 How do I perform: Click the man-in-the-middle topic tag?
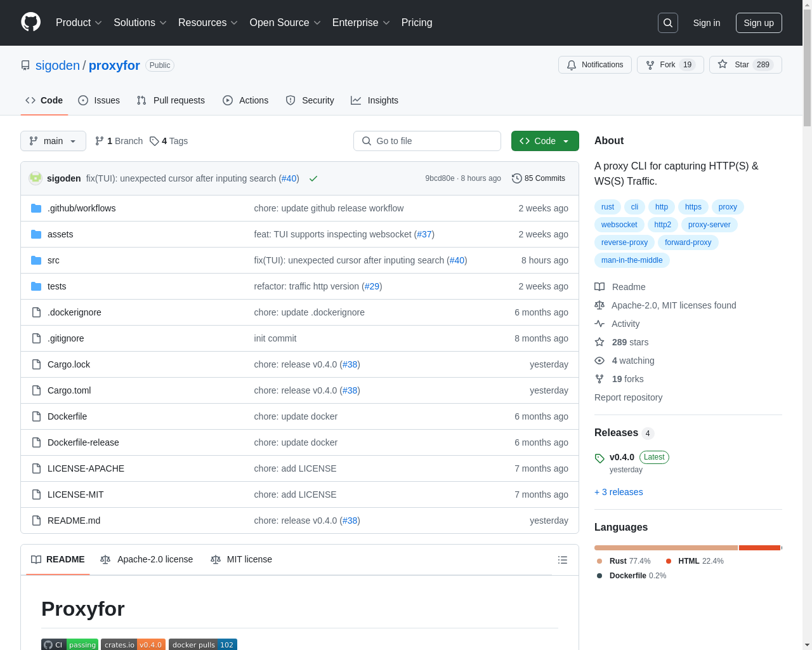(x=632, y=260)
